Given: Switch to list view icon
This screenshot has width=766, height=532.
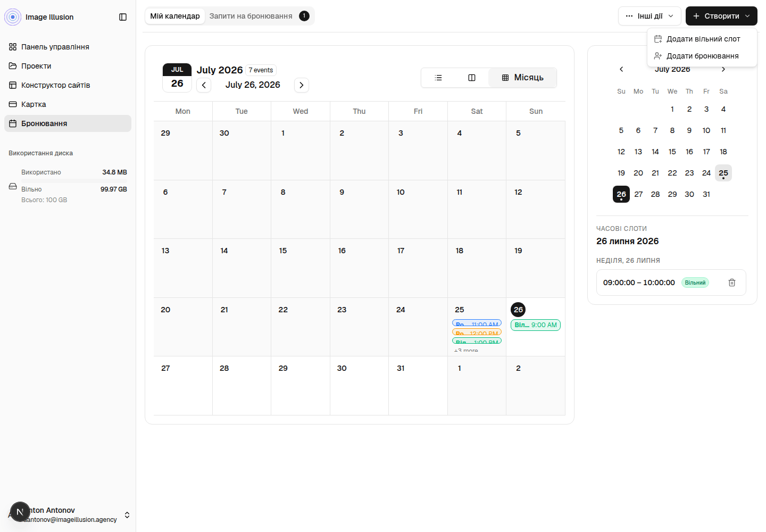Looking at the screenshot, I should point(438,78).
